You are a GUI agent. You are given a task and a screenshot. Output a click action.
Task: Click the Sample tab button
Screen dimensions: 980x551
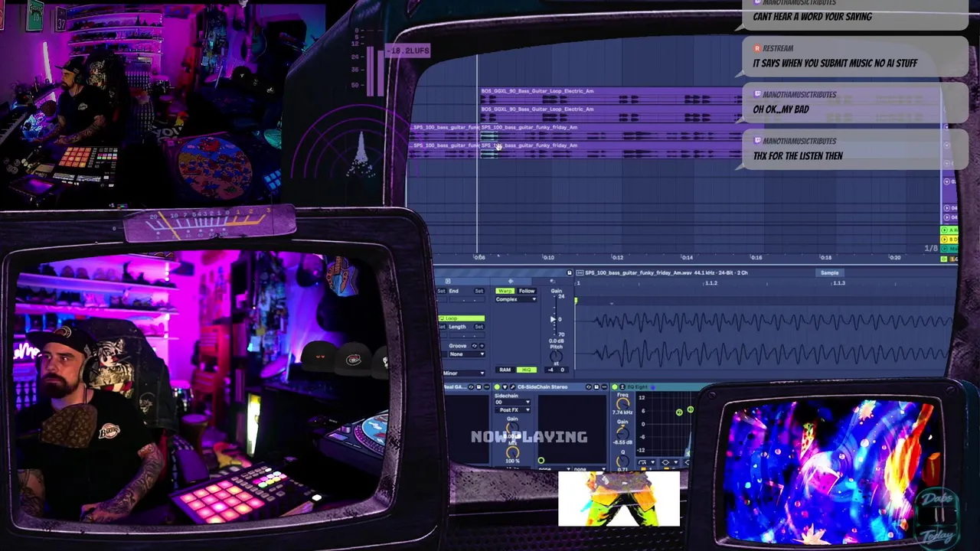[x=829, y=272]
